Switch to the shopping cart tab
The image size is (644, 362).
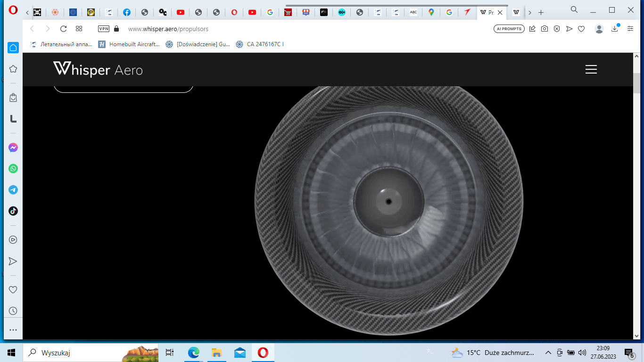tap(288, 13)
